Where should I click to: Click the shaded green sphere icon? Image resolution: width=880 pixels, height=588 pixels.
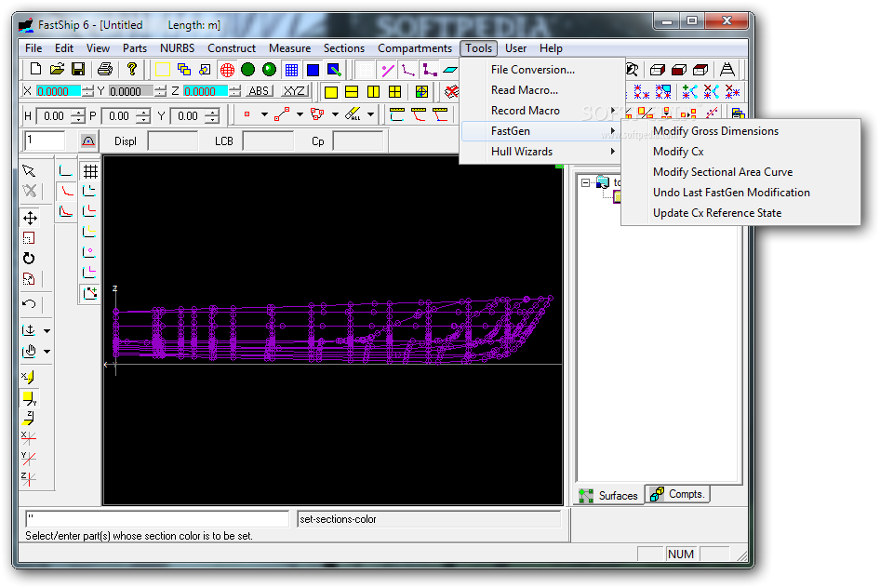click(270, 70)
